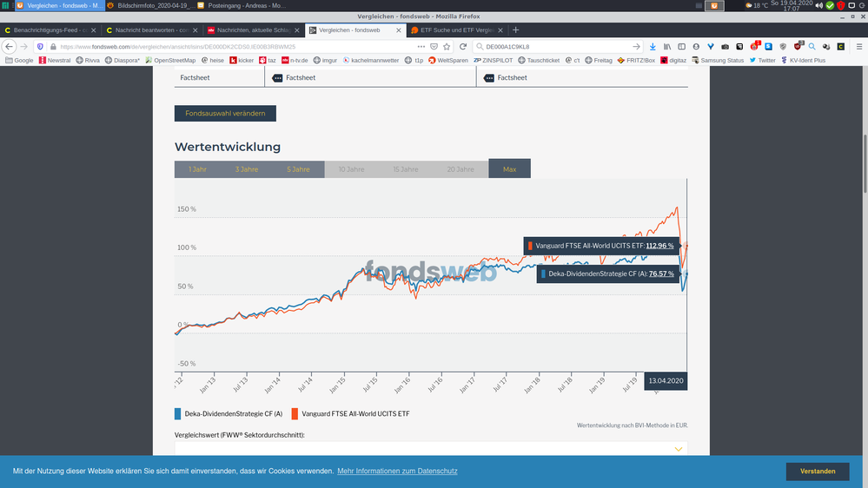Open the page actions three-dot menu
The height and width of the screenshot is (488, 868).
(x=420, y=46)
